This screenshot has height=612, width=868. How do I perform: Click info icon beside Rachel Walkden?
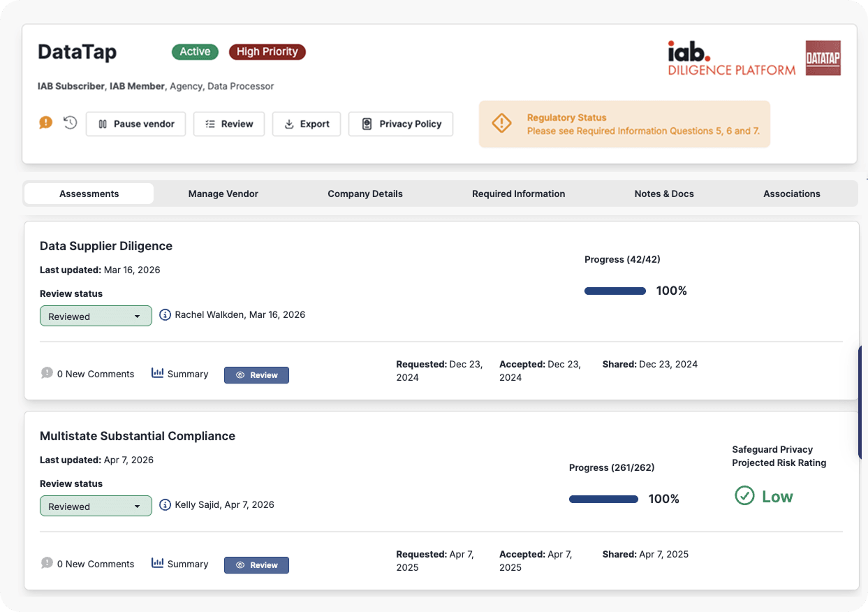[165, 315]
